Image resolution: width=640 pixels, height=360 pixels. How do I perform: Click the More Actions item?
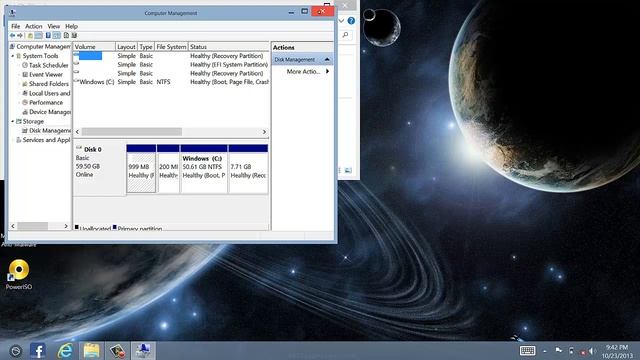pyautogui.click(x=303, y=71)
